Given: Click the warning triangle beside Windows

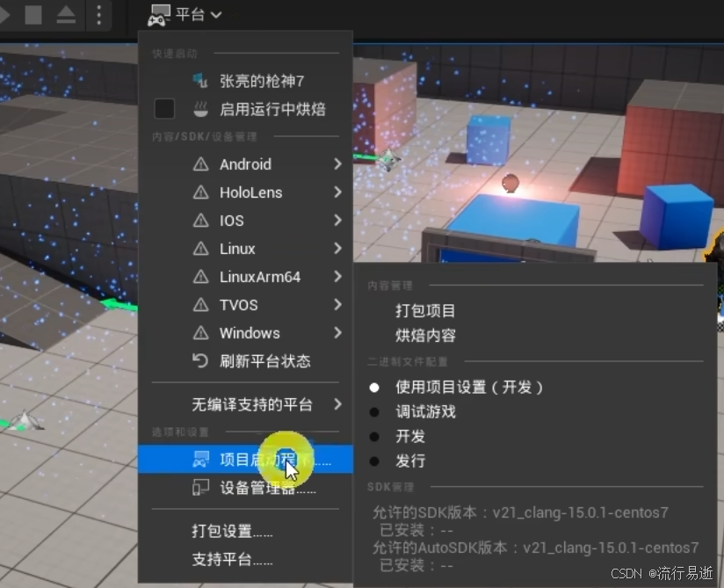Looking at the screenshot, I should [x=201, y=333].
